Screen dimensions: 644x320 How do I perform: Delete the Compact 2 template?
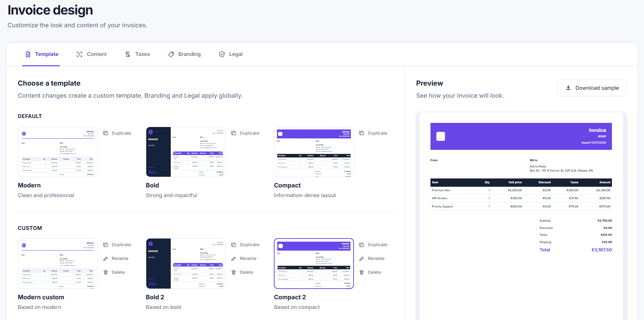370,272
